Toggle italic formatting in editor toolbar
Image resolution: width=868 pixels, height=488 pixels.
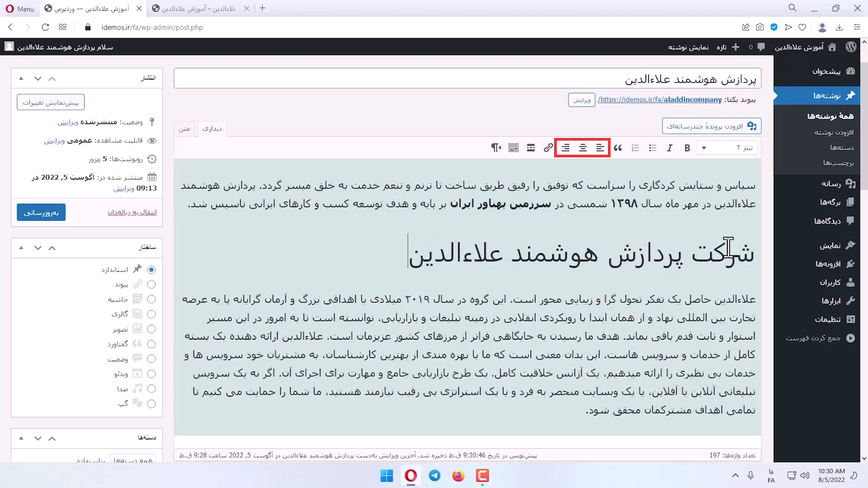[669, 148]
